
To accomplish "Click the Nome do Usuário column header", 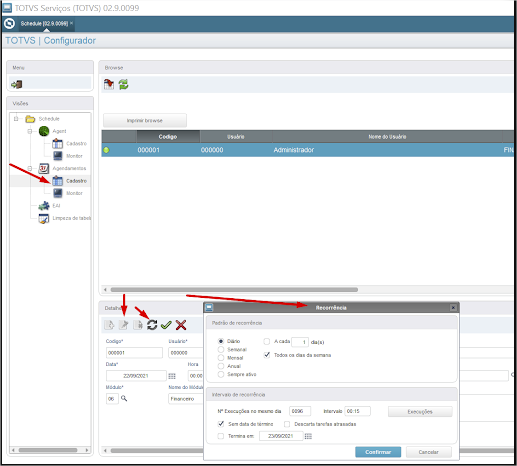I will [x=387, y=137].
